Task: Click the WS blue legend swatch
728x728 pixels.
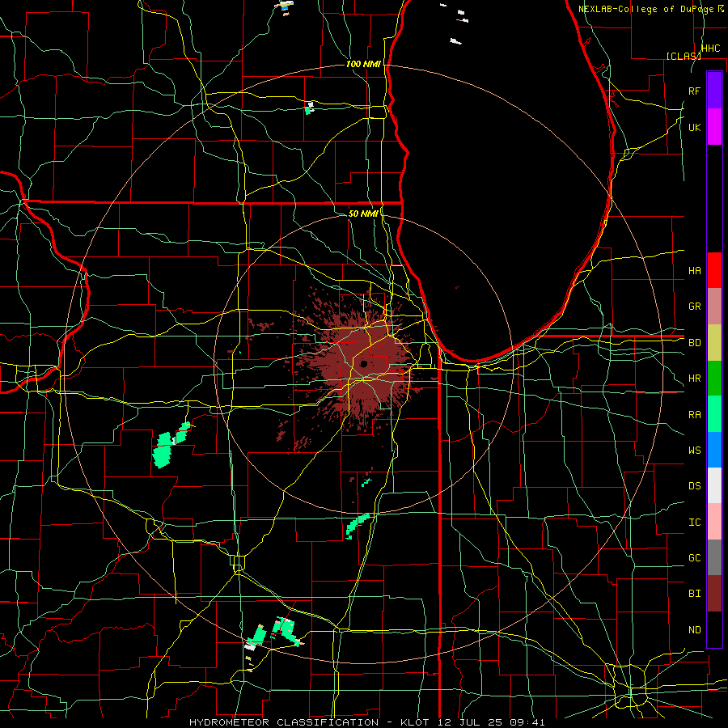Action: (714, 450)
